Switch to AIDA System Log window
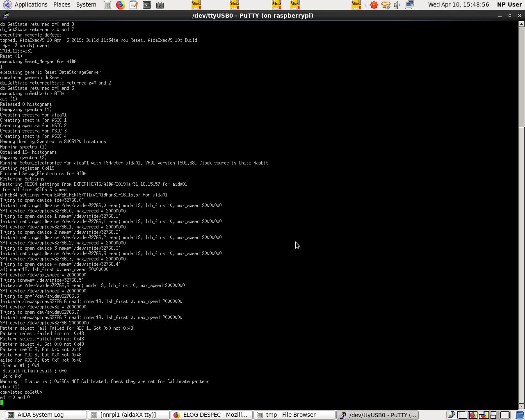This screenshot has height=420, width=525. point(45,415)
